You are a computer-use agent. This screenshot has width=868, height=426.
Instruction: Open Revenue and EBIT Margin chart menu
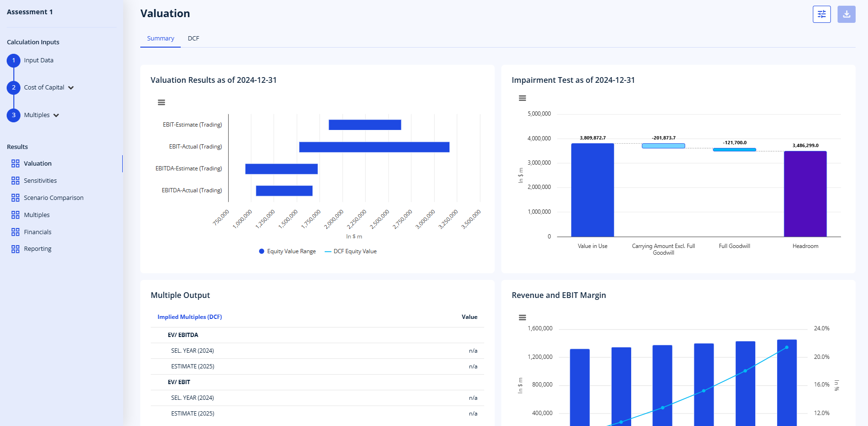coord(522,317)
